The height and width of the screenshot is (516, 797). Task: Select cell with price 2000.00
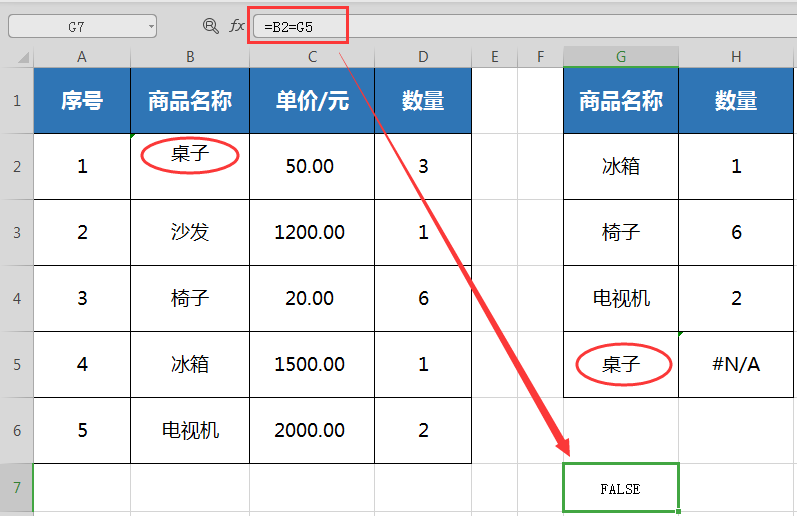point(312,431)
